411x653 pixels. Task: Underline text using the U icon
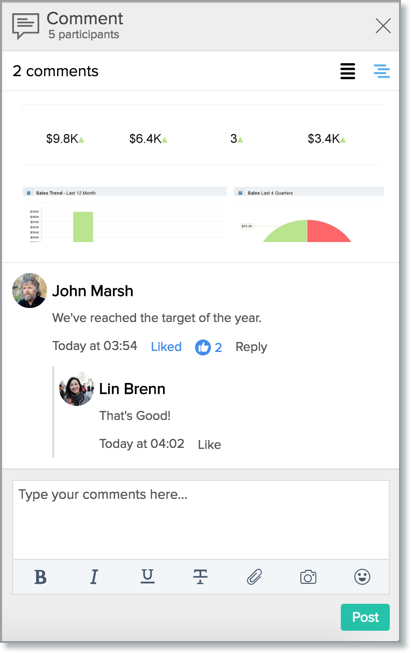click(x=147, y=576)
